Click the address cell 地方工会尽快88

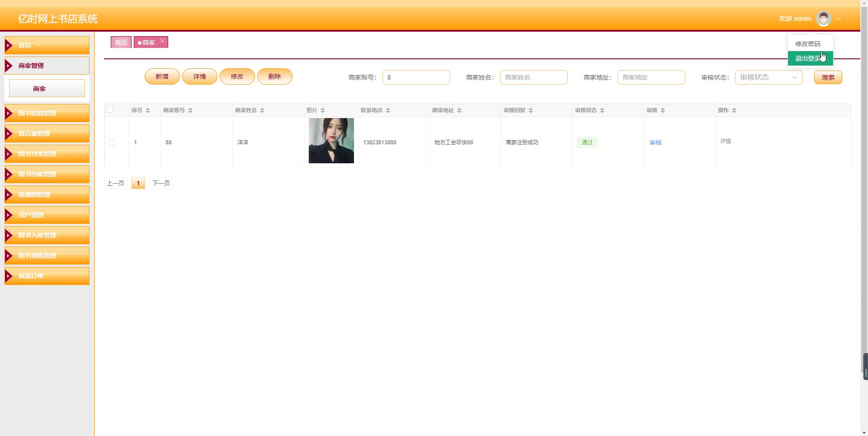[x=453, y=142]
